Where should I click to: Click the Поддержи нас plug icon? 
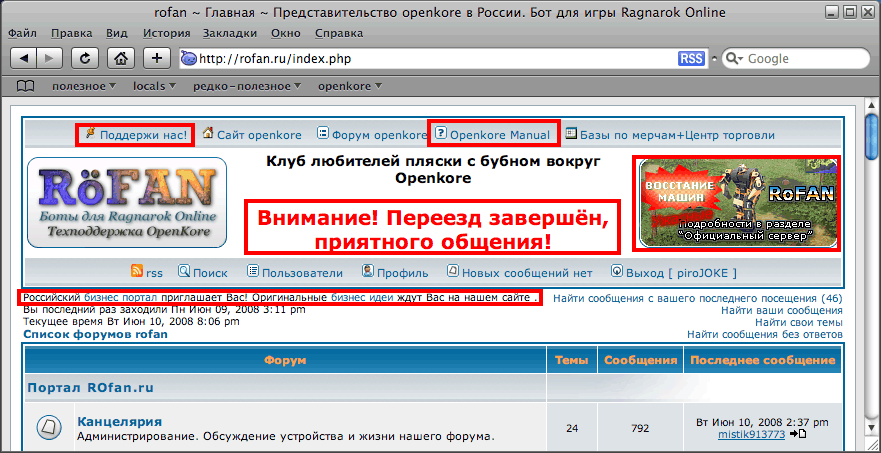90,133
